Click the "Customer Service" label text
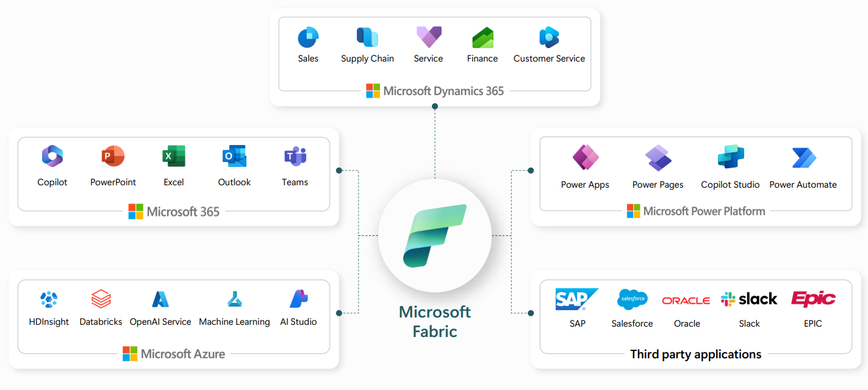The image size is (868, 390). [549, 58]
